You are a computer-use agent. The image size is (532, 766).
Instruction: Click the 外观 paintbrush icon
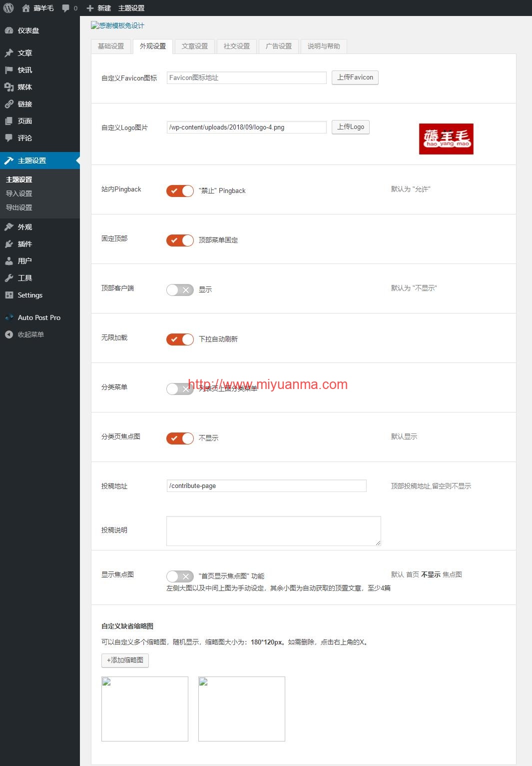[9, 227]
